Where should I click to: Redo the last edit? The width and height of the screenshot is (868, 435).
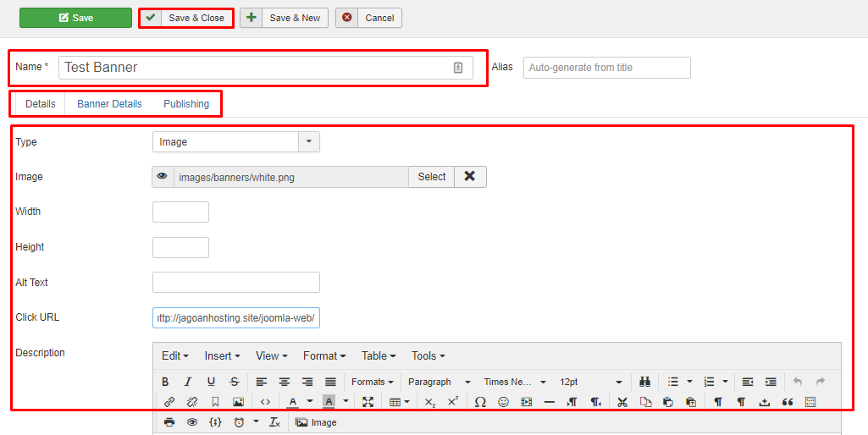tap(821, 382)
